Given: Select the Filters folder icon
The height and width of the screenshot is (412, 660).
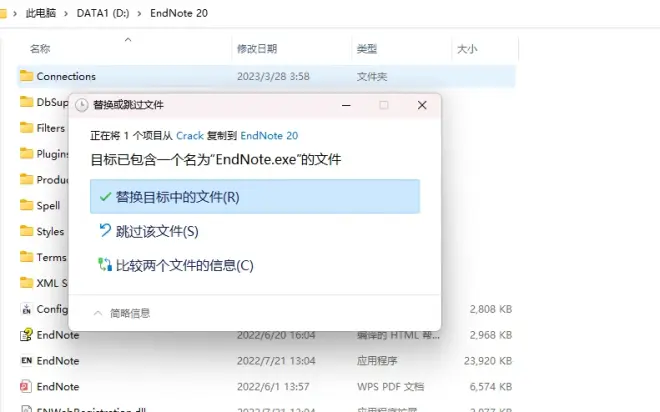Looking at the screenshot, I should coord(27,128).
